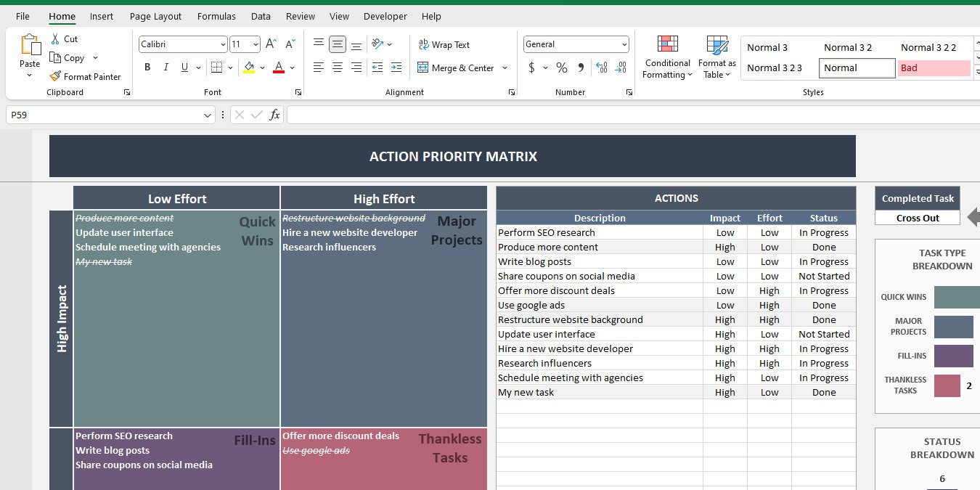The image size is (980, 490).
Task: Increase font size with the larger A
Action: 271,44
